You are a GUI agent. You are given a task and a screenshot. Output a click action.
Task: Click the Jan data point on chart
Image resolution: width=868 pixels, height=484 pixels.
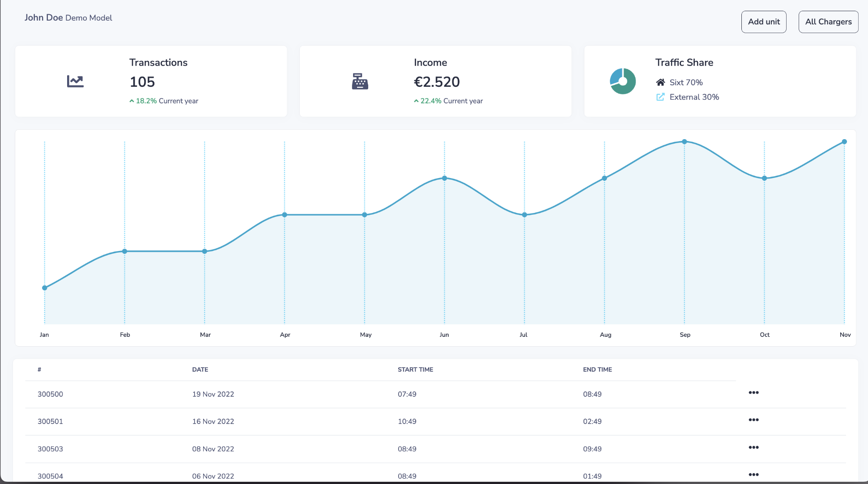tap(45, 288)
